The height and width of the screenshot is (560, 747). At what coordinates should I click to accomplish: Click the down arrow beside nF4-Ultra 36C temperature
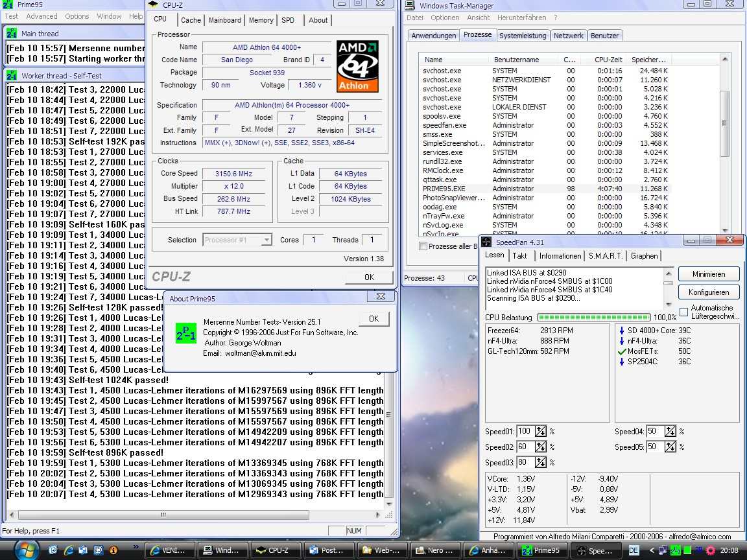pyautogui.click(x=622, y=341)
